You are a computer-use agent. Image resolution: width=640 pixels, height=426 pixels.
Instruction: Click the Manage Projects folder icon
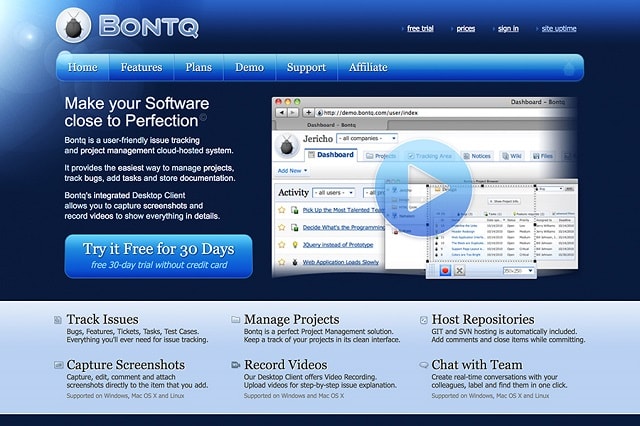236,320
